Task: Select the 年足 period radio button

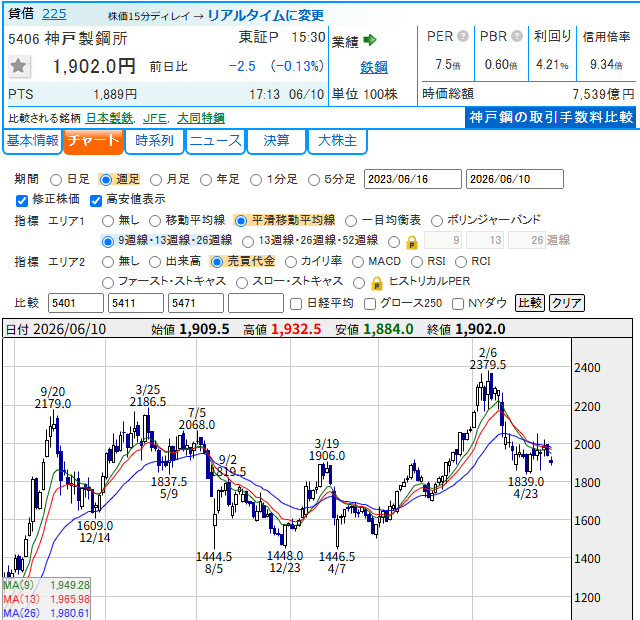Action: pyautogui.click(x=206, y=180)
